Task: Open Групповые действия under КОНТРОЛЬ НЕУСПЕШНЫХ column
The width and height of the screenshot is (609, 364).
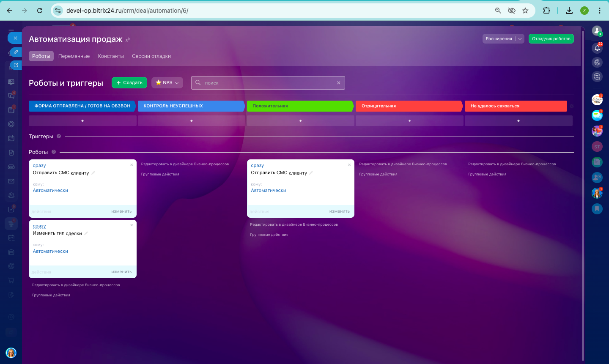Action: click(160, 174)
